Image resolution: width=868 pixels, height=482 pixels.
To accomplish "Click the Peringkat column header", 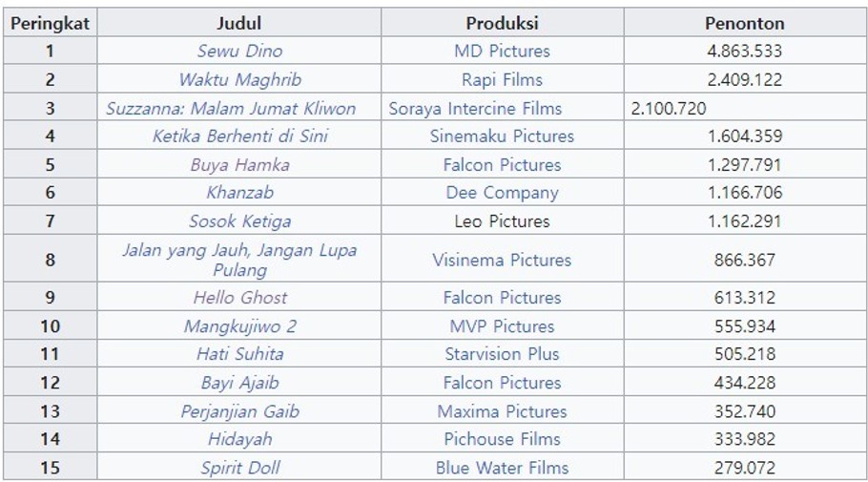I will point(50,23).
